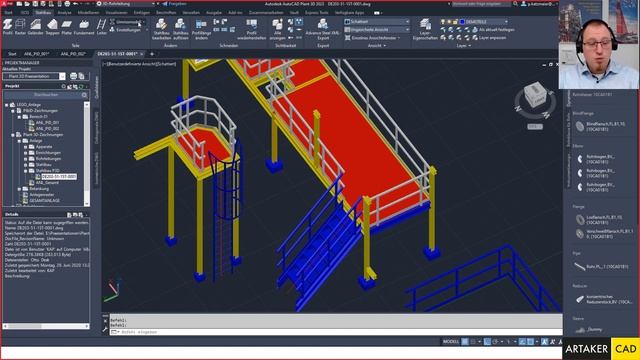Expand the Rohrleitungen folder node

[x=26, y=159]
